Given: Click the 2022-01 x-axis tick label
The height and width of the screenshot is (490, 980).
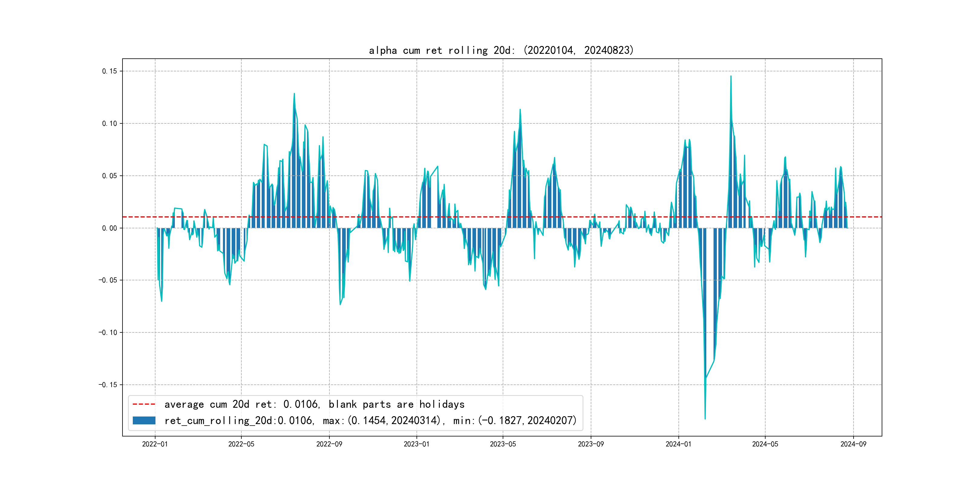Looking at the screenshot, I should pyautogui.click(x=155, y=444).
